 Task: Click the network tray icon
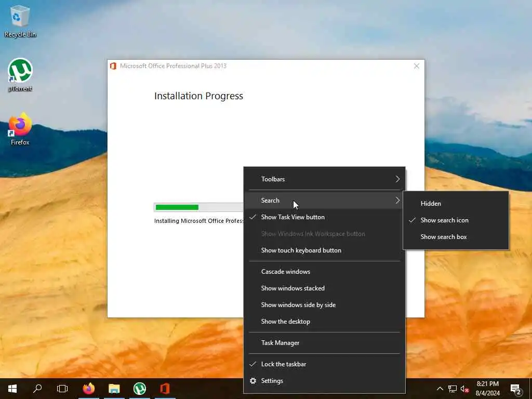point(453,389)
